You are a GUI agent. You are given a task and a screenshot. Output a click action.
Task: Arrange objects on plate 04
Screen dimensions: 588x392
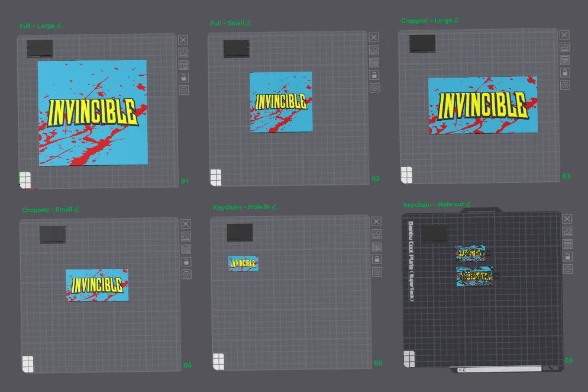pyautogui.click(x=186, y=249)
